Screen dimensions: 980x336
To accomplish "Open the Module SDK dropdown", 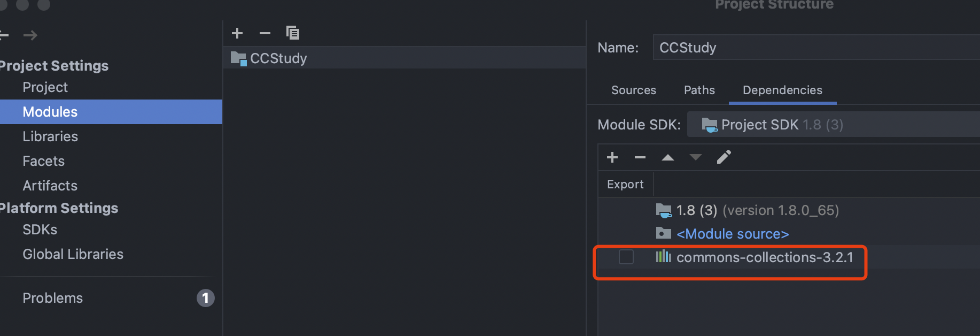I will [834, 125].
